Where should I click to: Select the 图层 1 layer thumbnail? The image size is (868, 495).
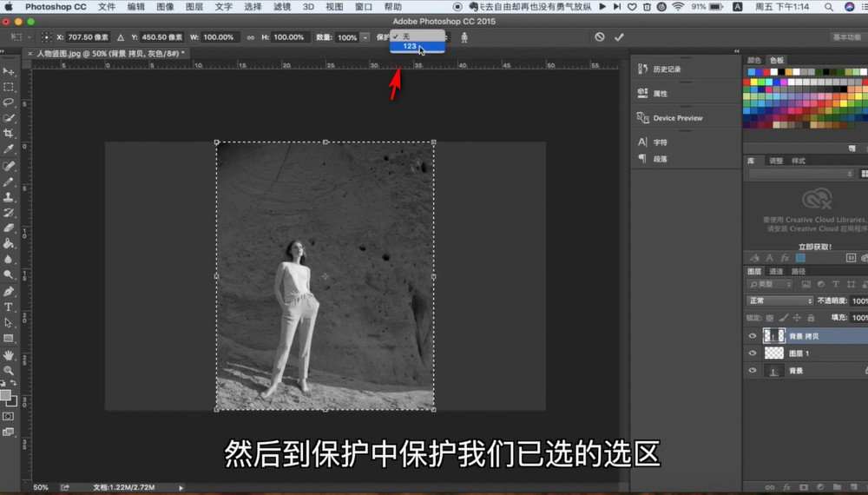[774, 353]
